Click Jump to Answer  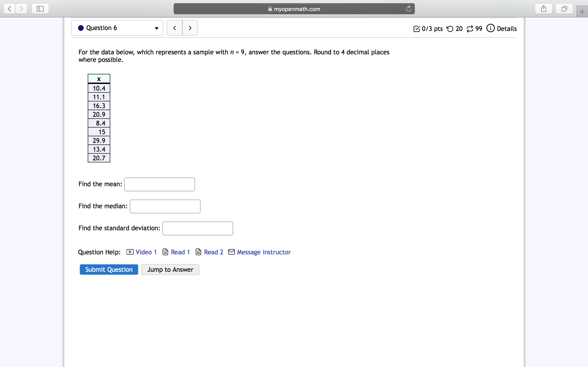point(170,270)
